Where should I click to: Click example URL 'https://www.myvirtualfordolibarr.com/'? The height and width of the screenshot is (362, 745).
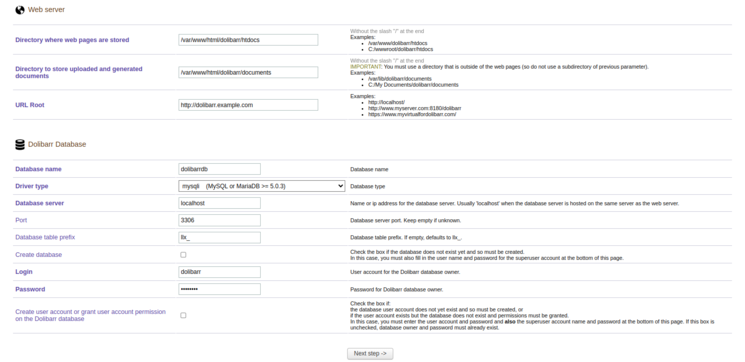point(412,114)
